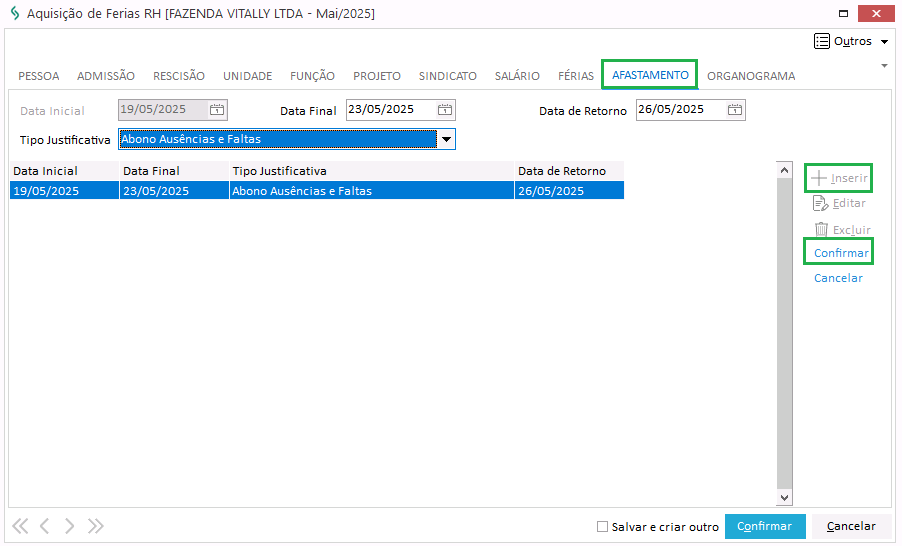Click the Cancelar button at bottom

pyautogui.click(x=851, y=526)
